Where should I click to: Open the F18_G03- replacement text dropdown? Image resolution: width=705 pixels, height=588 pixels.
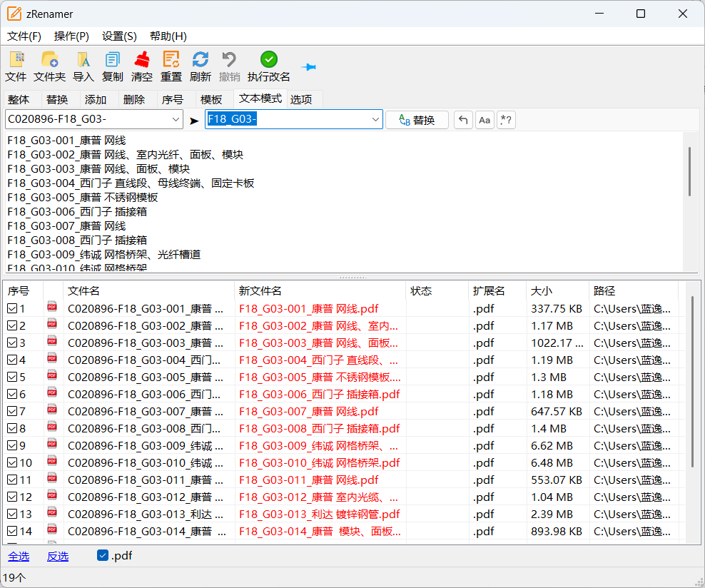[377, 119]
